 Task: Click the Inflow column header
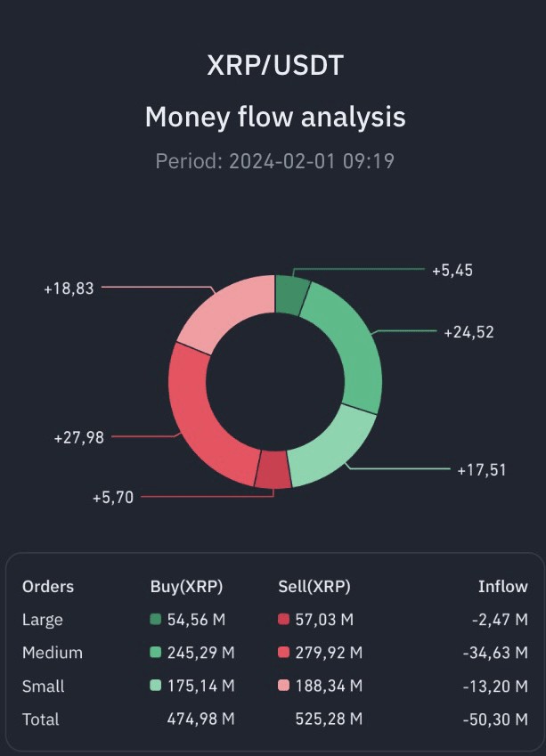point(502,587)
